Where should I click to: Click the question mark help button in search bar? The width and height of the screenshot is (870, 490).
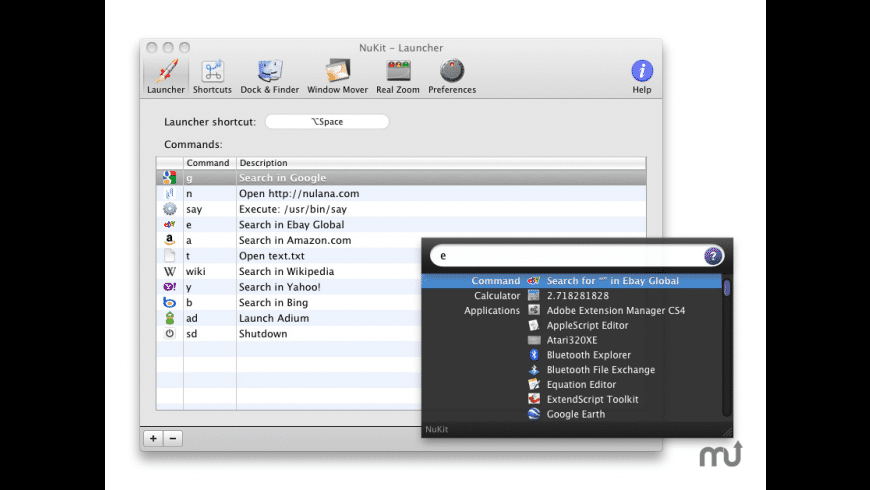point(713,256)
